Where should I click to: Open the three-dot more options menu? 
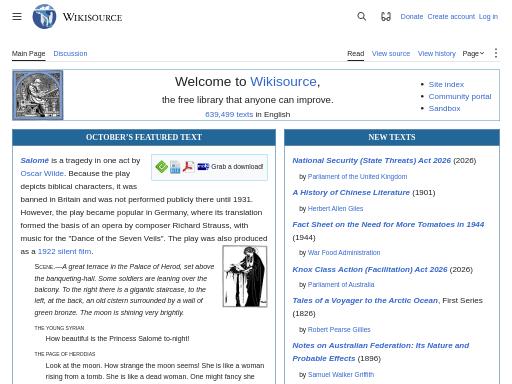click(x=496, y=53)
